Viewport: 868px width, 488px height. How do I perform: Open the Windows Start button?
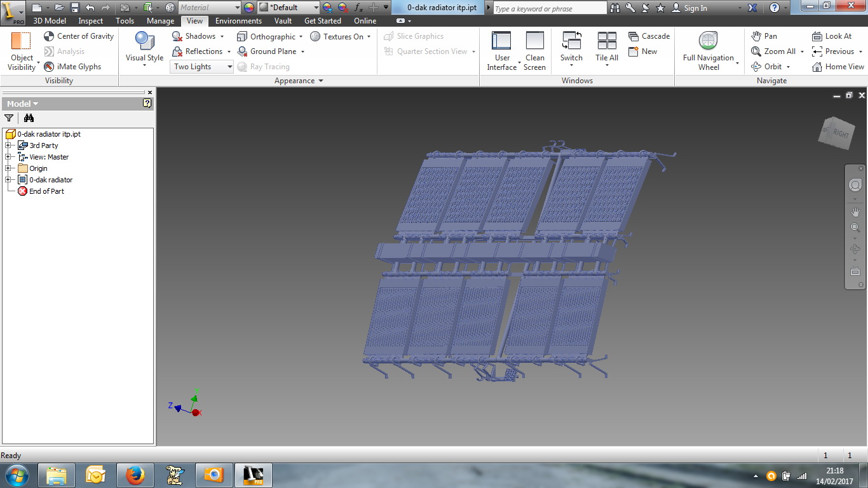16,475
